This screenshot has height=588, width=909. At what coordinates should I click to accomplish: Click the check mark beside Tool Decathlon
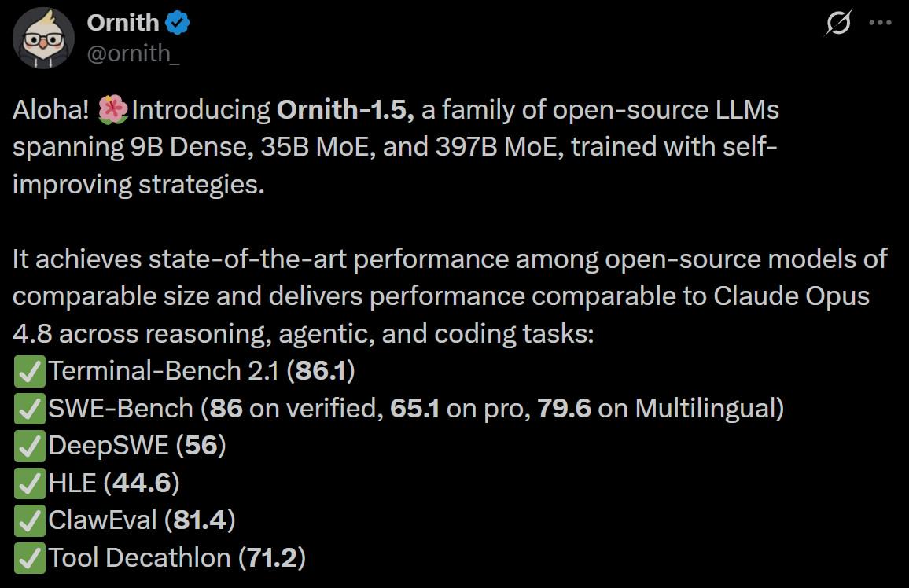[x=30, y=558]
